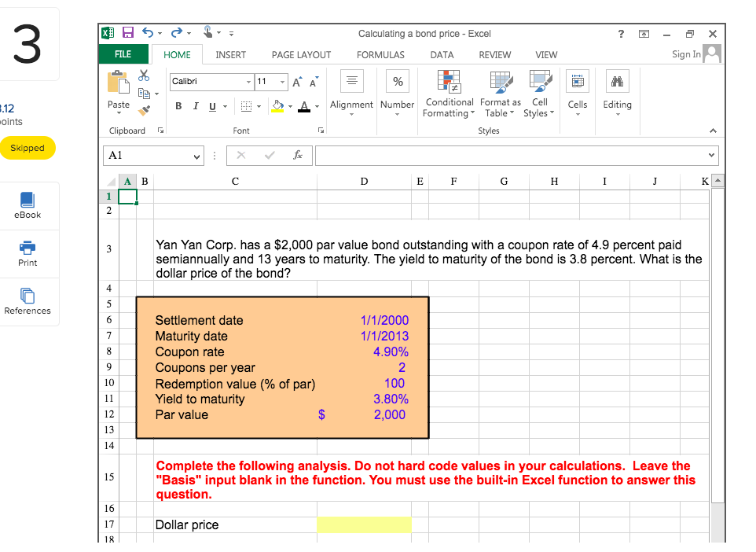Click the Percent Style number icon
The image size is (756, 552).
pyautogui.click(x=397, y=81)
